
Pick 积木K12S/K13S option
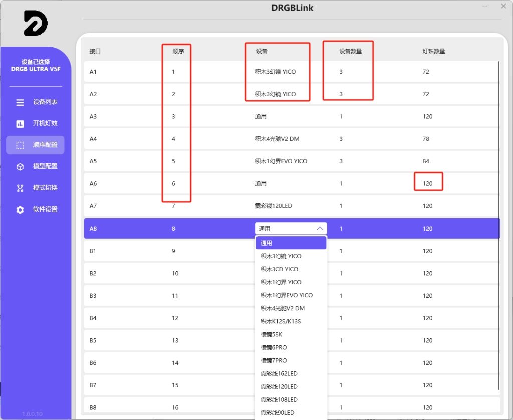291,321
